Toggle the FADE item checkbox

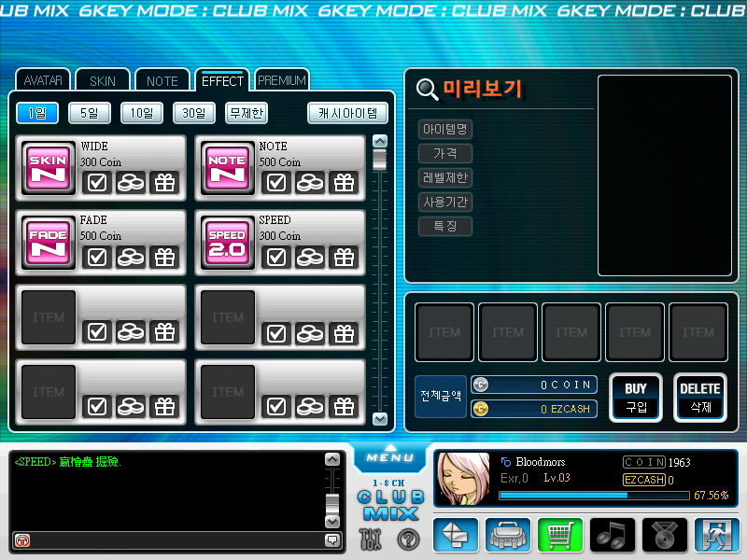coord(97,257)
